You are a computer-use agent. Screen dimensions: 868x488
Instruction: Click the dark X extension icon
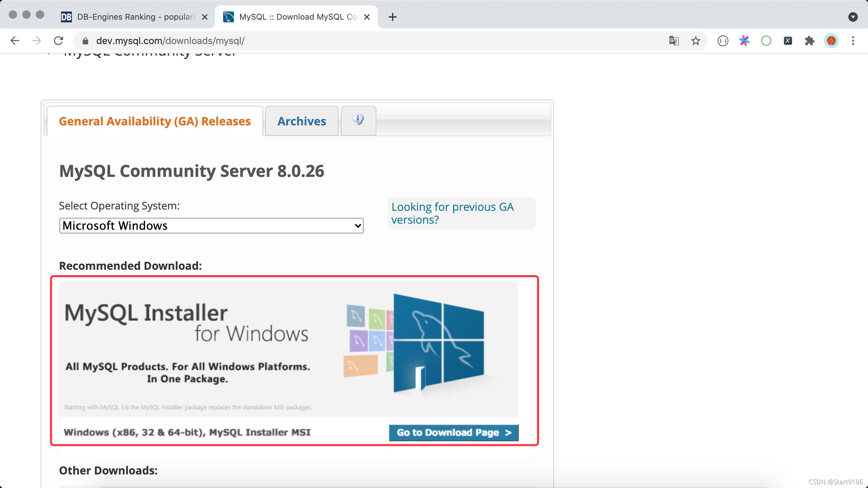[788, 41]
